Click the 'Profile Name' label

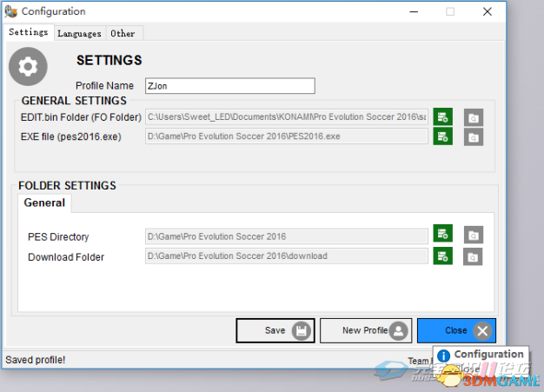coord(104,86)
